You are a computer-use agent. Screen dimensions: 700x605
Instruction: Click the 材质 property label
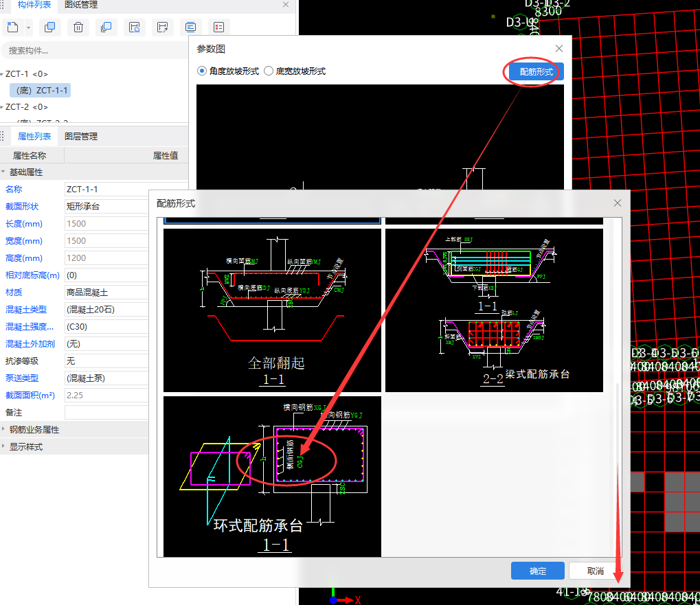point(14,293)
